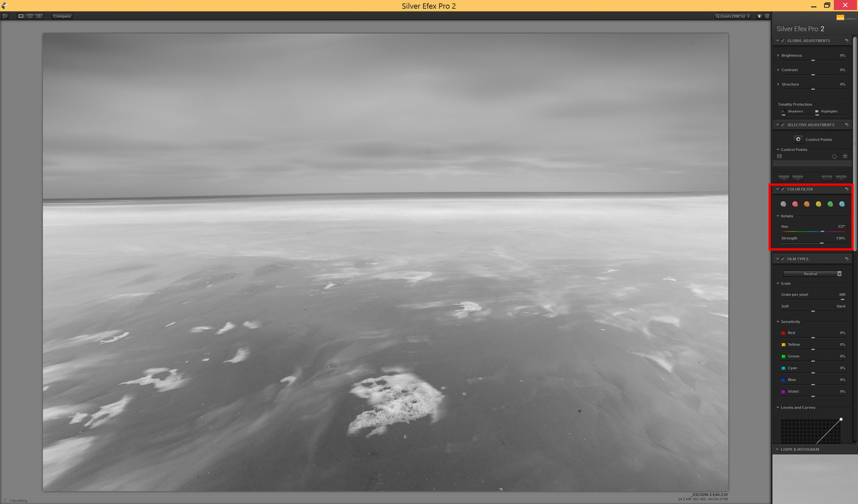Select the neutral gray color filter

coord(784,204)
